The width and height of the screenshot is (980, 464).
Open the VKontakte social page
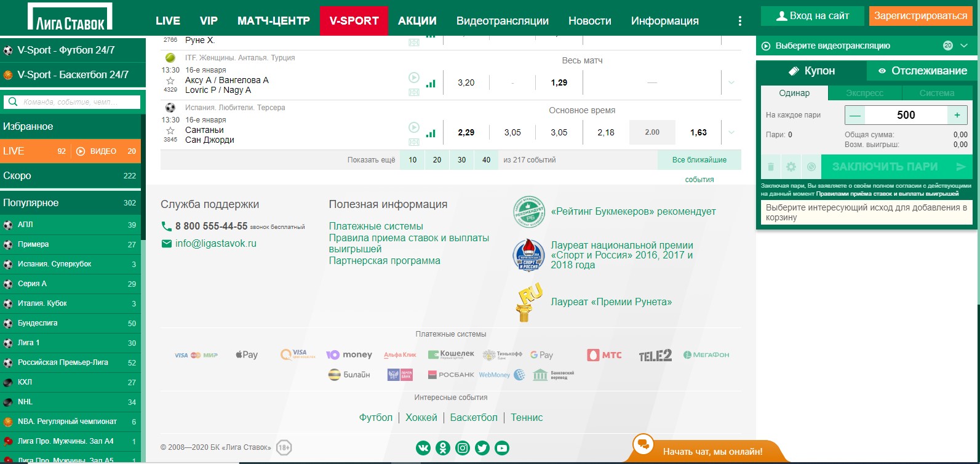coord(423,448)
